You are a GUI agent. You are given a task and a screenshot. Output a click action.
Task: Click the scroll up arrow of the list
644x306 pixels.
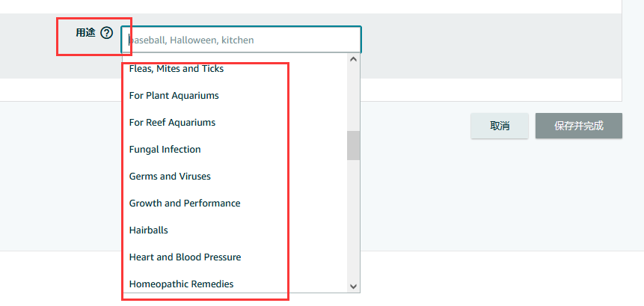click(353, 59)
